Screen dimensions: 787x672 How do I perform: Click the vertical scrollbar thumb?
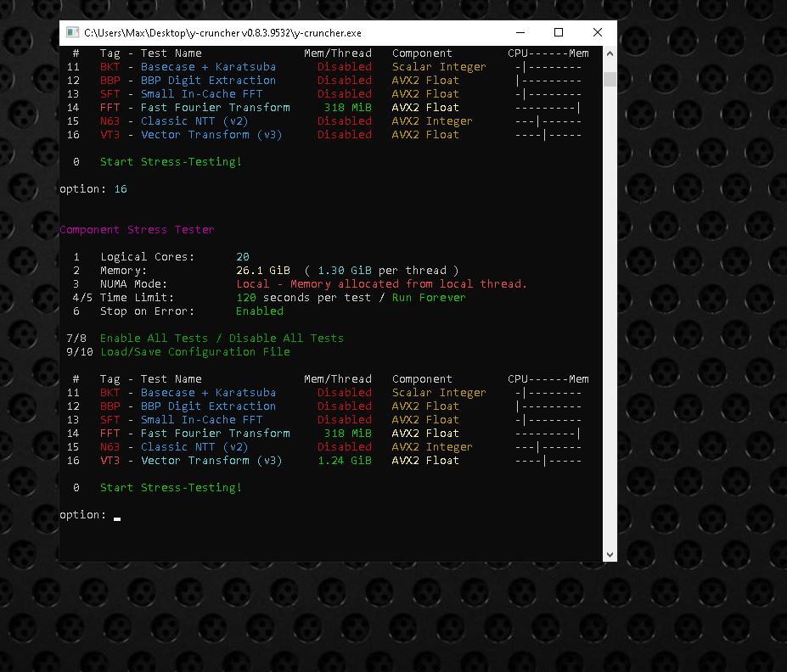(610, 79)
